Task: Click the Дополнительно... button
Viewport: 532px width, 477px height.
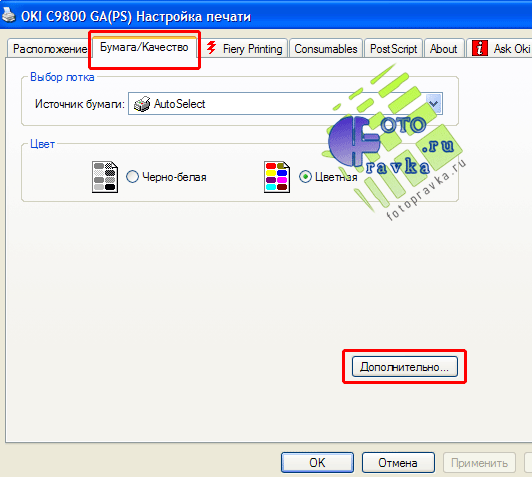Action: [404, 367]
